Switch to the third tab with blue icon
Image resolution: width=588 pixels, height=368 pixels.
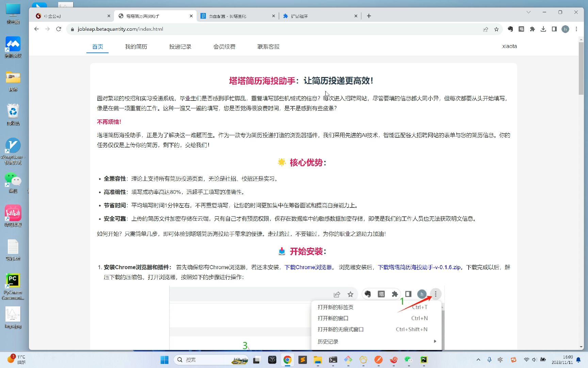238,16
